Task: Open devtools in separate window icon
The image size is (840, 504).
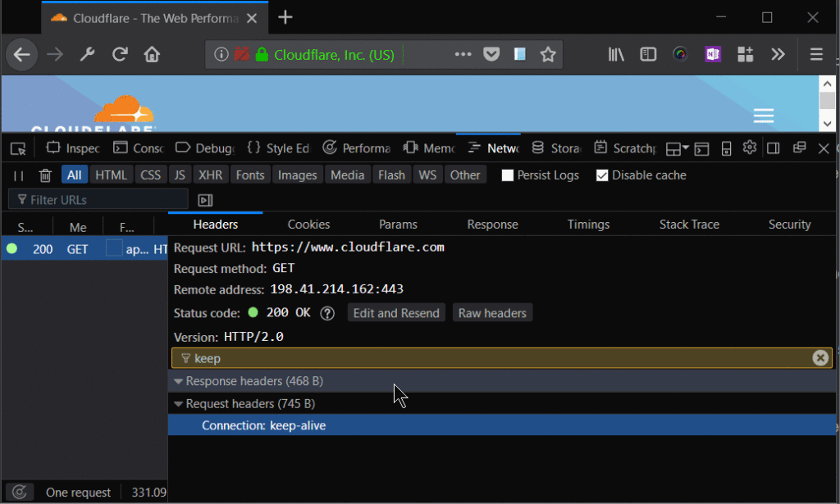Action: tap(799, 148)
